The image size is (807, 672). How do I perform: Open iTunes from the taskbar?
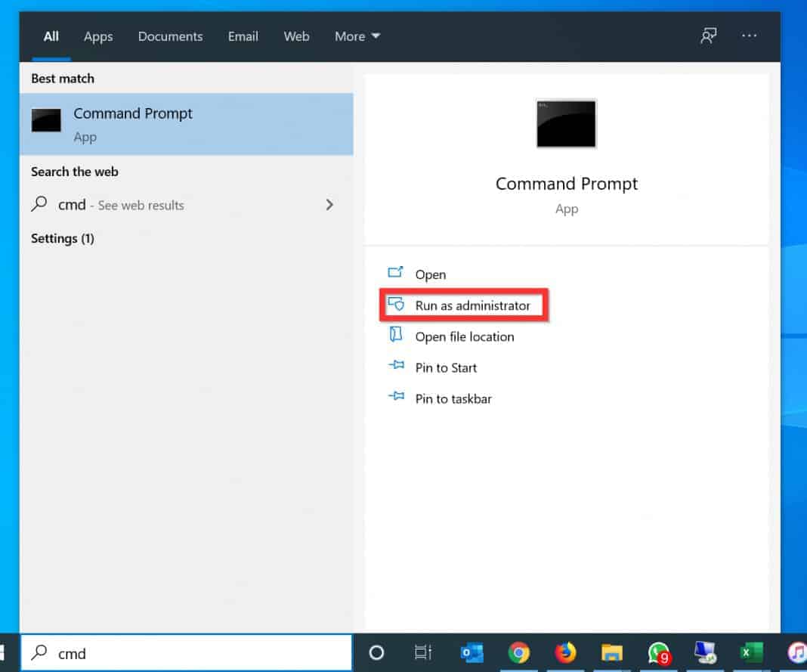click(797, 652)
